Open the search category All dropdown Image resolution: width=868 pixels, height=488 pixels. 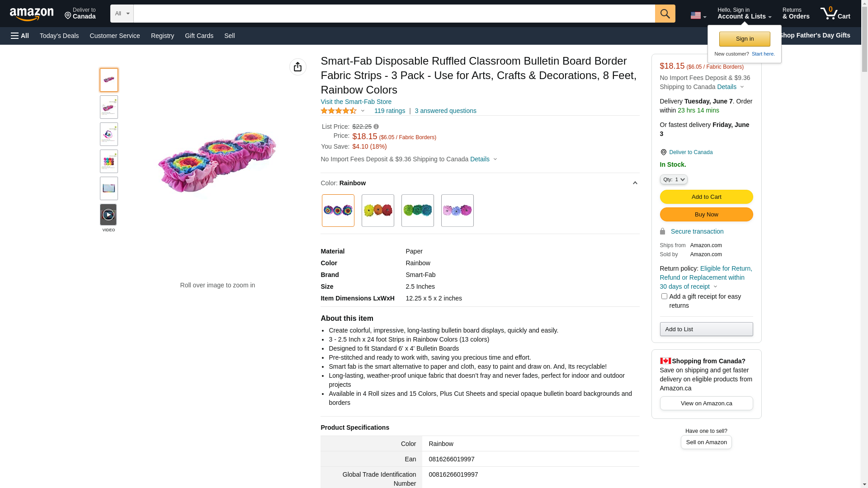click(x=122, y=14)
